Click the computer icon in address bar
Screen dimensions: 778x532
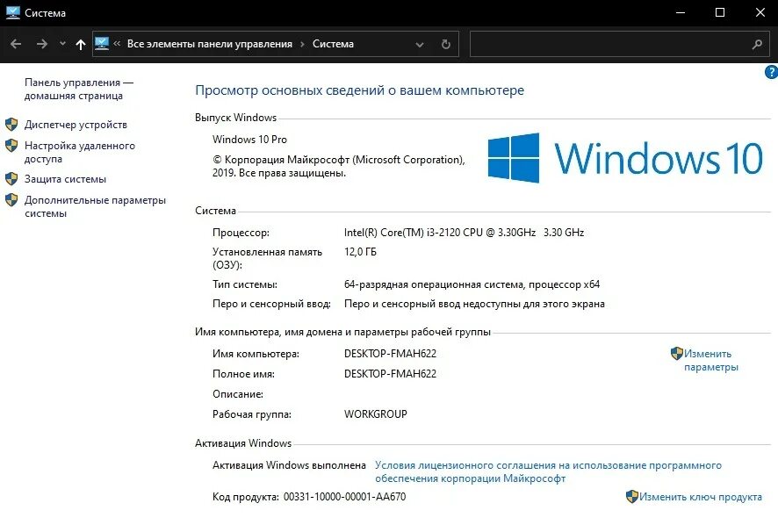tap(102, 44)
